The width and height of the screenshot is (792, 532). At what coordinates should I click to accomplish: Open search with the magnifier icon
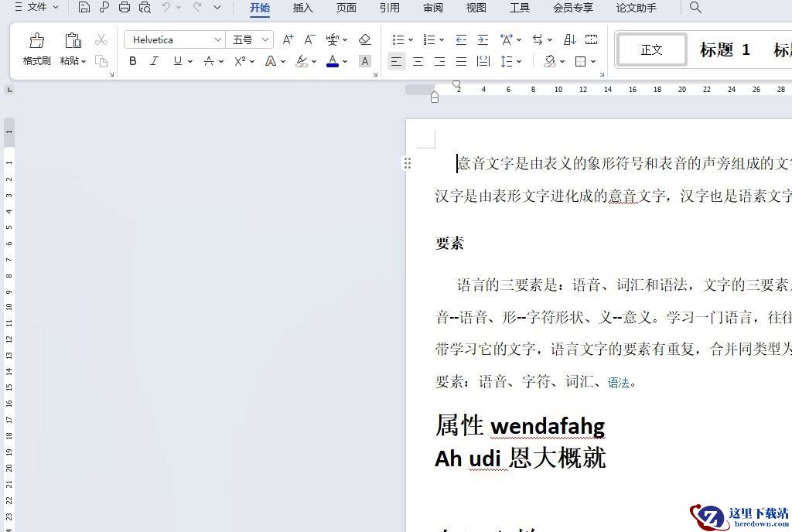click(x=695, y=8)
